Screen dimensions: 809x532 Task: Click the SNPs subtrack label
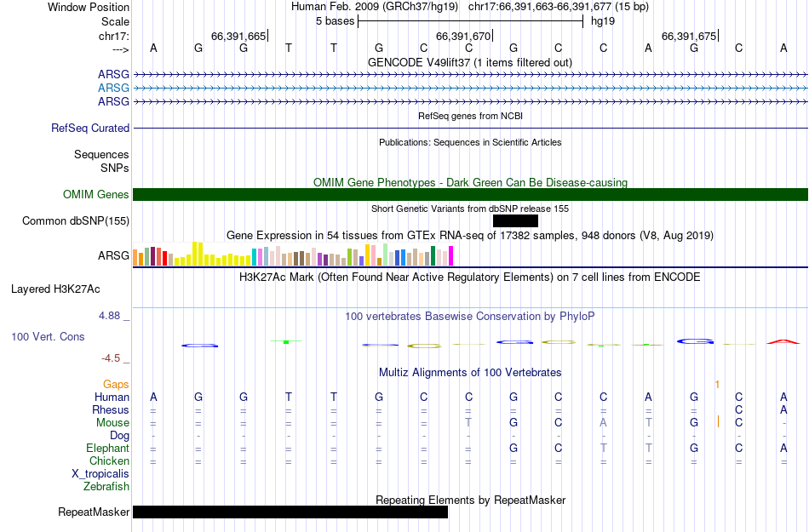(x=115, y=168)
